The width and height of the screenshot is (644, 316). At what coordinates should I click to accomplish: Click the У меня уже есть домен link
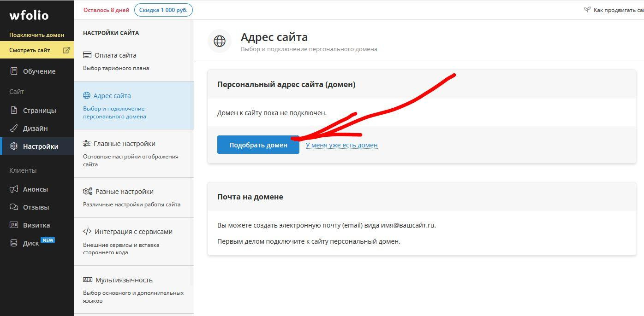point(341,145)
